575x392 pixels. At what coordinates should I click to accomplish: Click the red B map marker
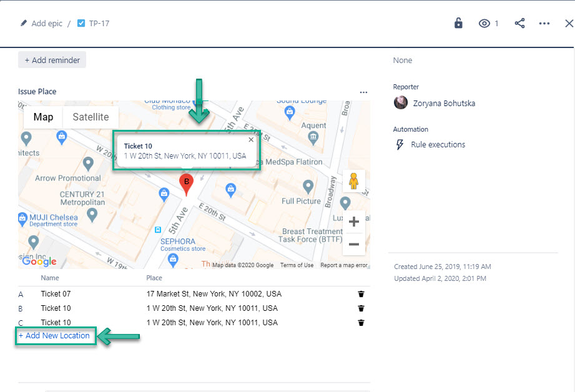tap(186, 182)
